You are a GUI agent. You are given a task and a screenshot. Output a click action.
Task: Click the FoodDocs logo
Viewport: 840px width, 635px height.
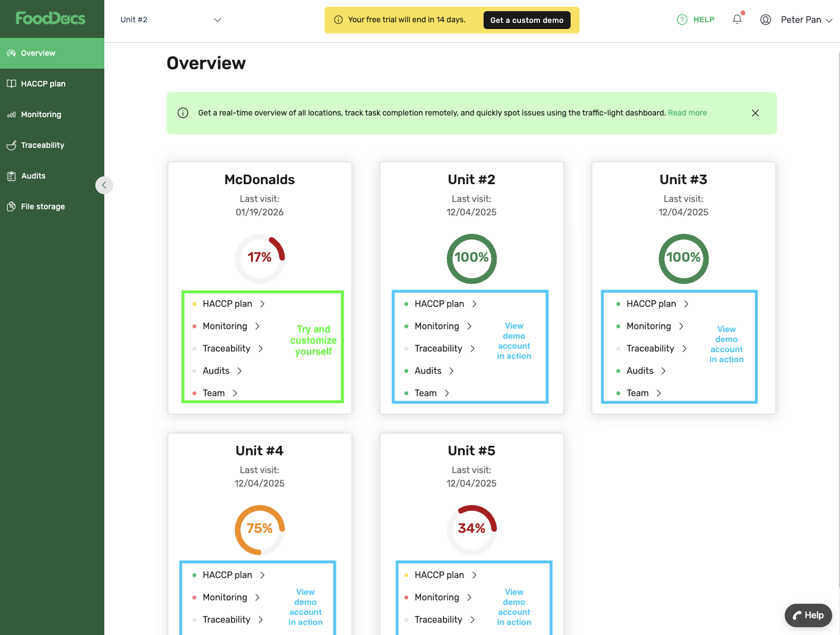pos(51,18)
